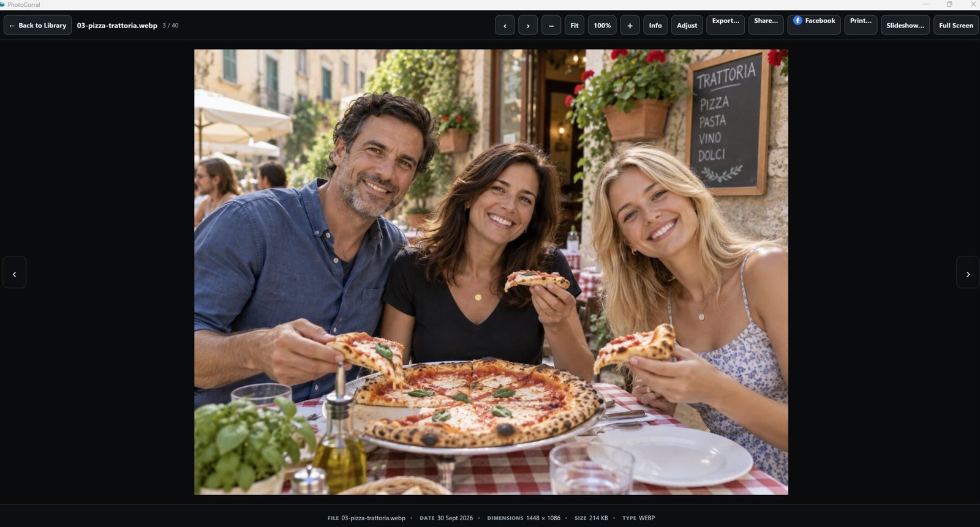Screen dimensions: 980x527
Task: Open the Export dialog
Action: [726, 25]
